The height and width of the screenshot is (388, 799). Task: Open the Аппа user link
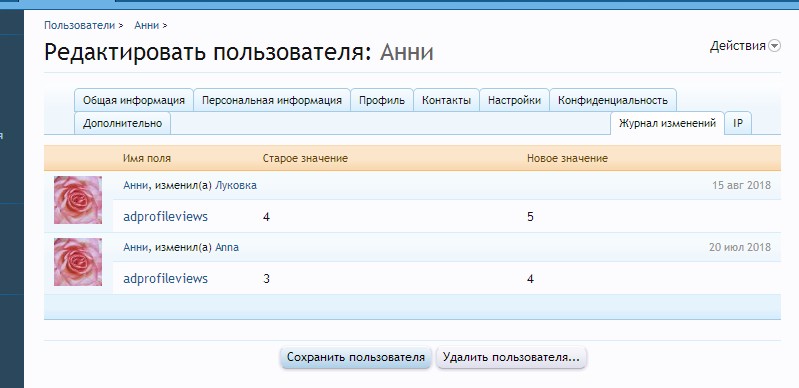click(227, 247)
